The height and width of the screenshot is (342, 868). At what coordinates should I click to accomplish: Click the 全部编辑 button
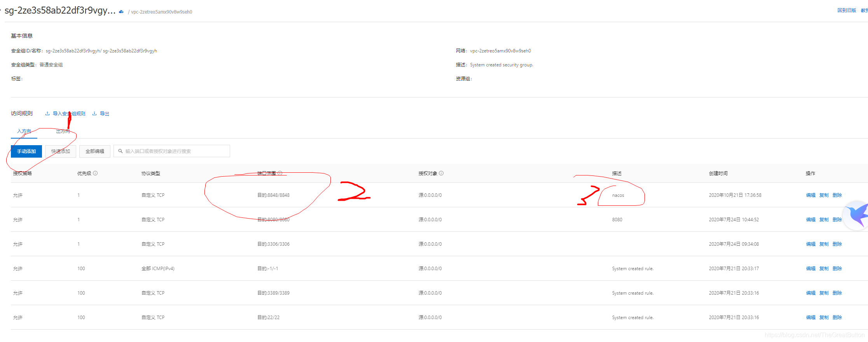point(95,151)
